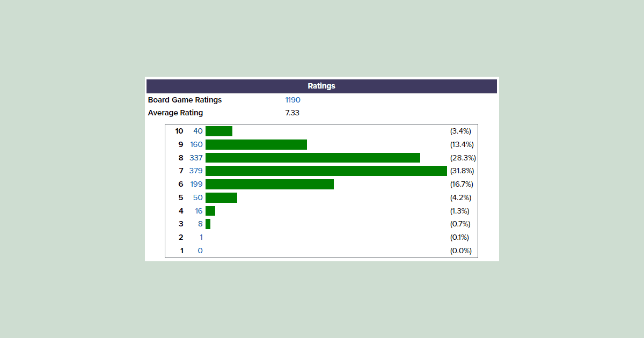Click the green bar for rating 5
This screenshot has width=644, height=338.
point(221,197)
